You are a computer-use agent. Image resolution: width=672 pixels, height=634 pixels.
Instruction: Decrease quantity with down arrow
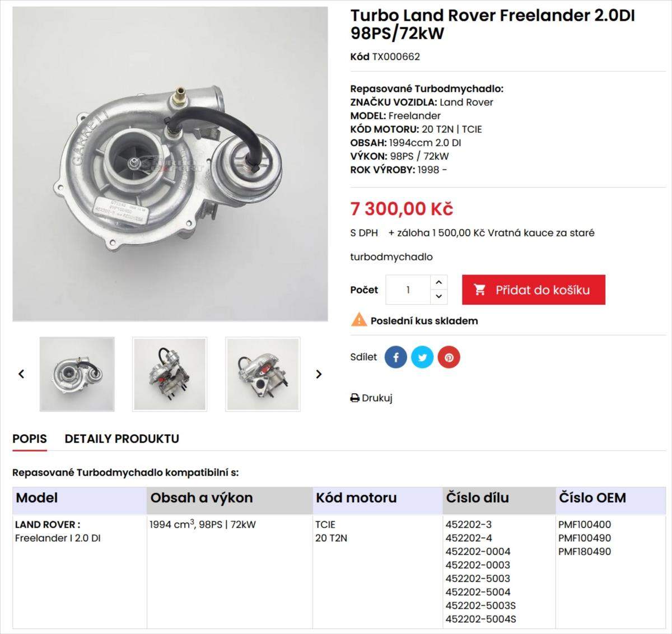438,296
